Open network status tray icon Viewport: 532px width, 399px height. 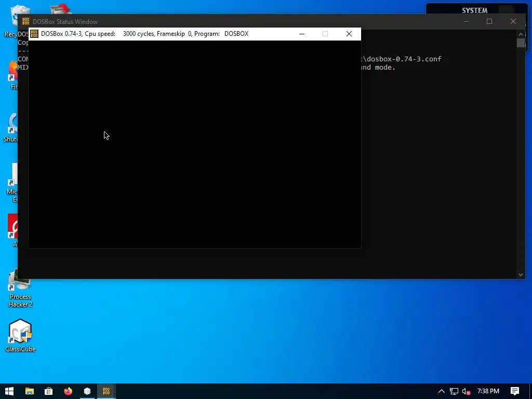coord(454,391)
